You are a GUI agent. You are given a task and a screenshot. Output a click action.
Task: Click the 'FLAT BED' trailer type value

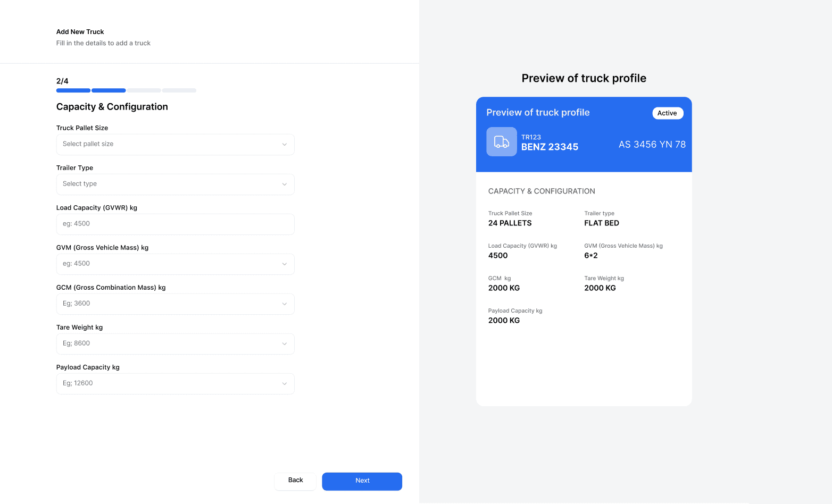pyautogui.click(x=602, y=223)
